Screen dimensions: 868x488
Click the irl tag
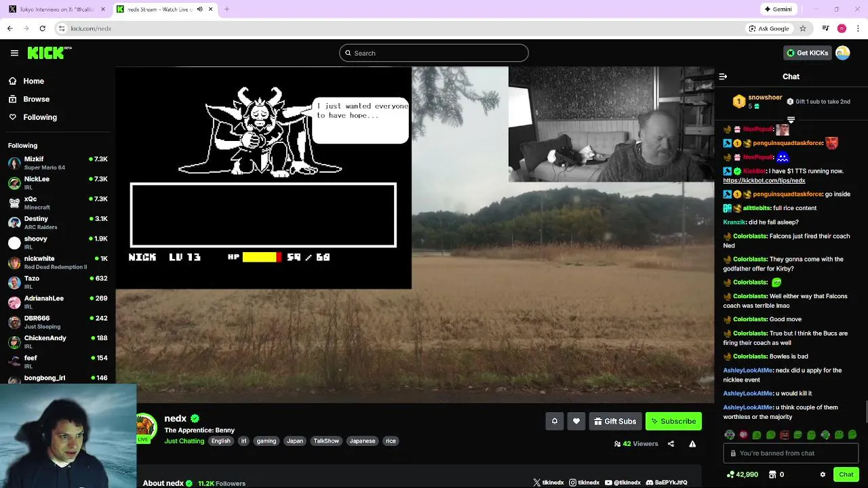(x=243, y=441)
